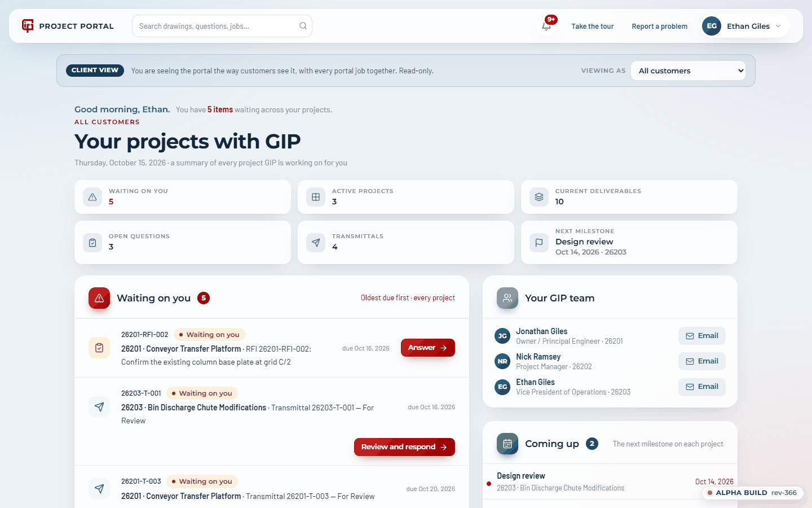The height and width of the screenshot is (508, 812).
Task: Expand the Ethan Giles account menu
Action: 745,26
